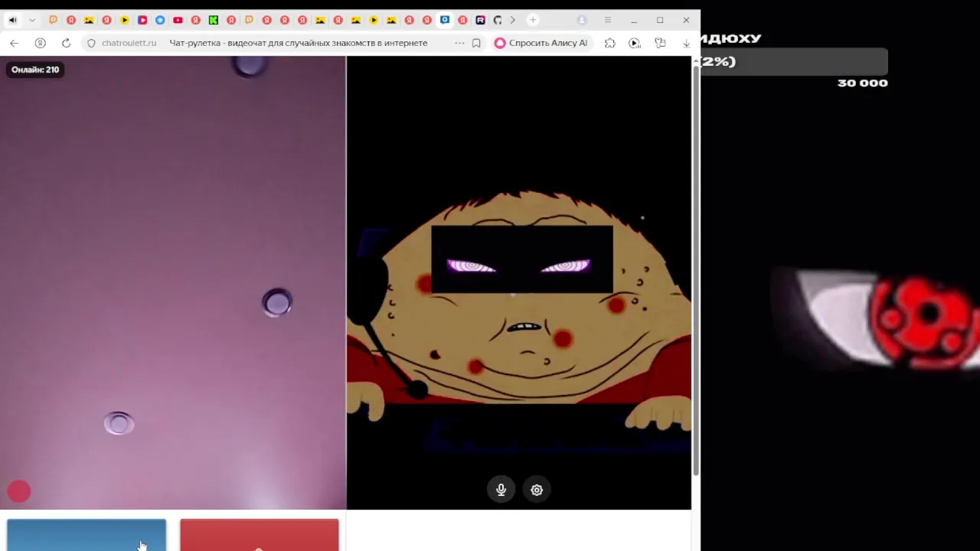
Task: Switch to the red-square play icon tab
Action: click(142, 20)
